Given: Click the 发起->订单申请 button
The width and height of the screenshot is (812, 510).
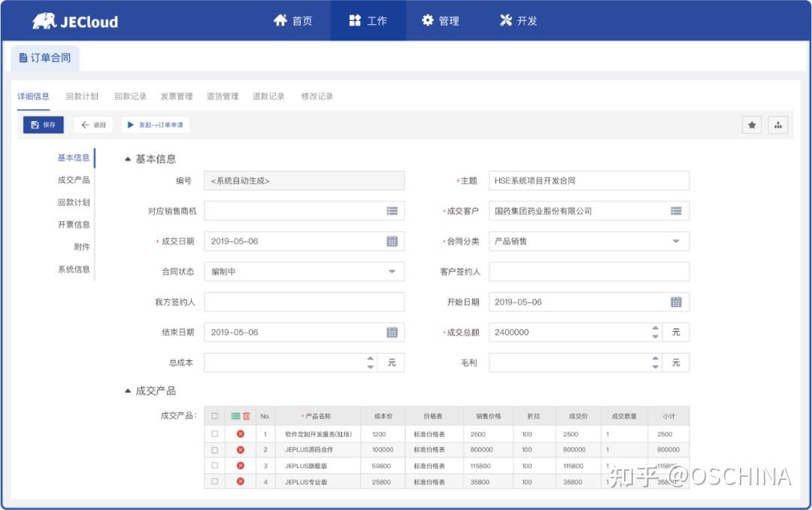Looking at the screenshot, I should [155, 125].
